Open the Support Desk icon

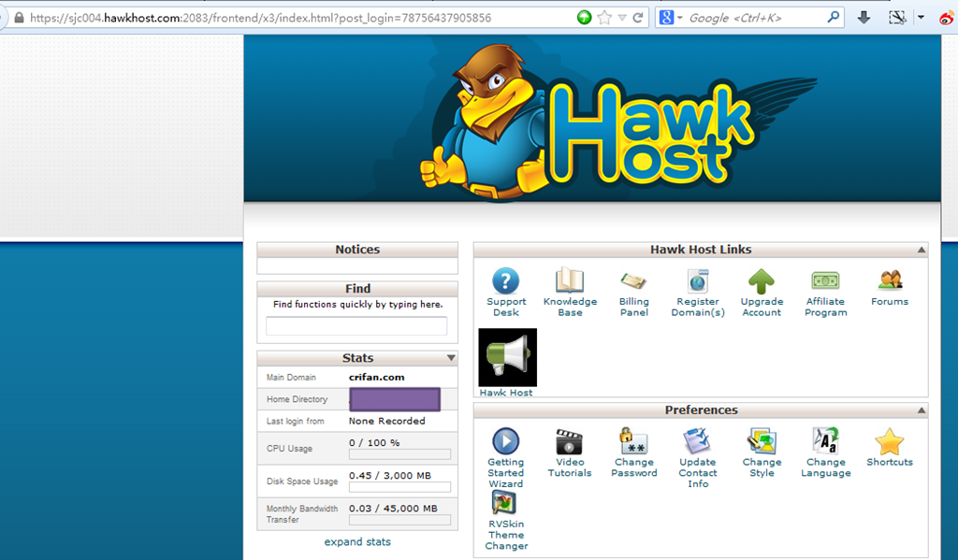coord(505,281)
